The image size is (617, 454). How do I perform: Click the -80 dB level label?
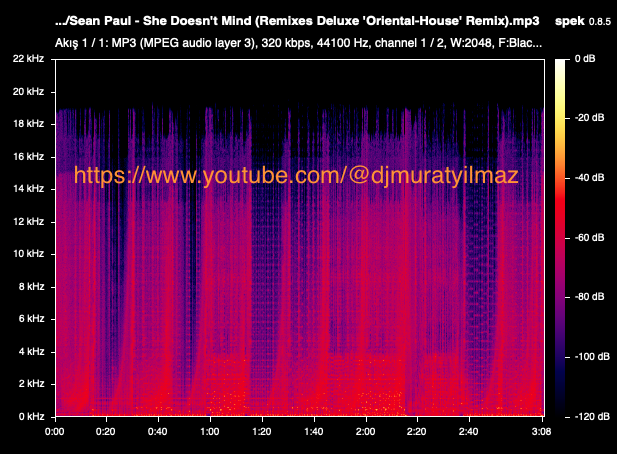pos(589,297)
